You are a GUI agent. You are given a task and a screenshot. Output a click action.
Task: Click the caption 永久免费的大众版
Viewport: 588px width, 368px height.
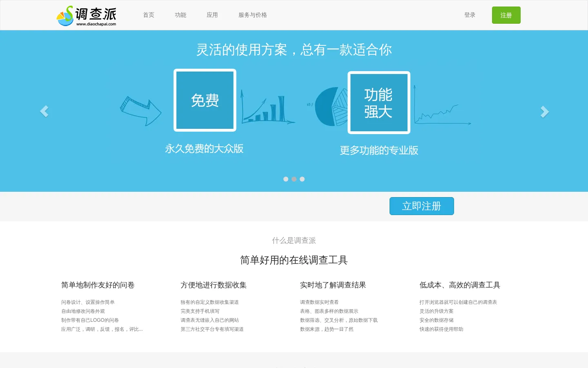pos(204,149)
